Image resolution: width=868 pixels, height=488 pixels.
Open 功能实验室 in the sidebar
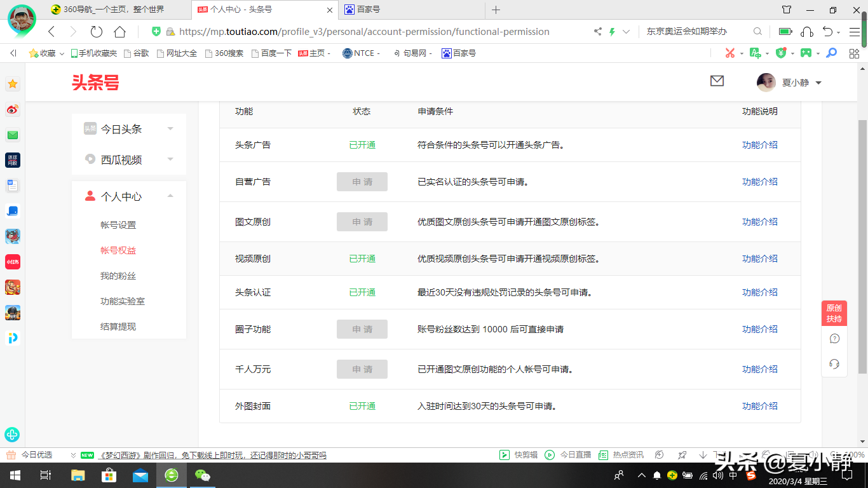(x=123, y=301)
